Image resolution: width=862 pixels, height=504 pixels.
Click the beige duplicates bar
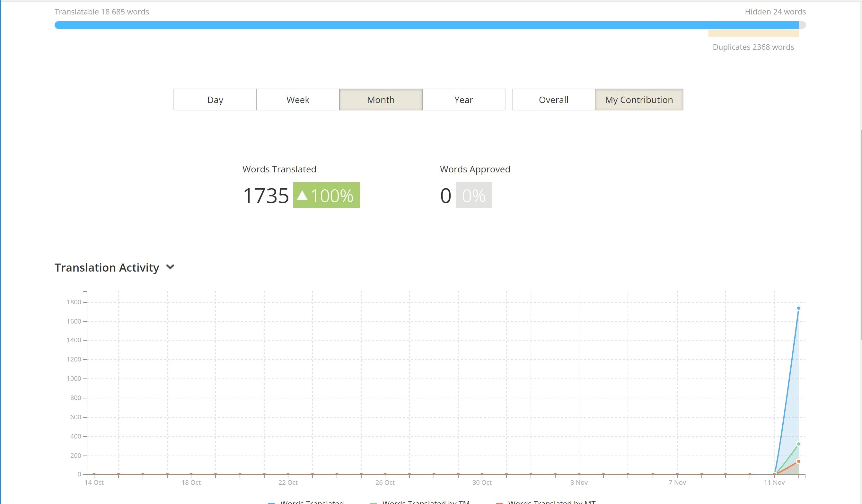753,33
